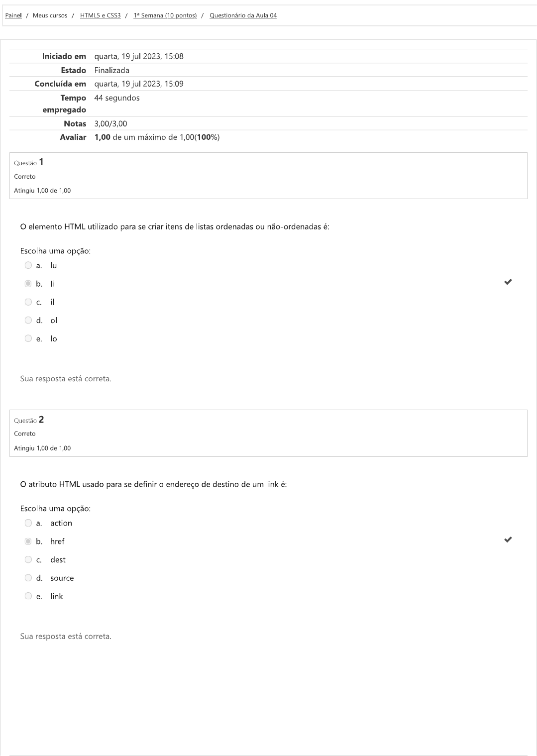The image size is (537, 756).
Task: Open Questionário da Aula 04 link
Action: click(x=243, y=15)
